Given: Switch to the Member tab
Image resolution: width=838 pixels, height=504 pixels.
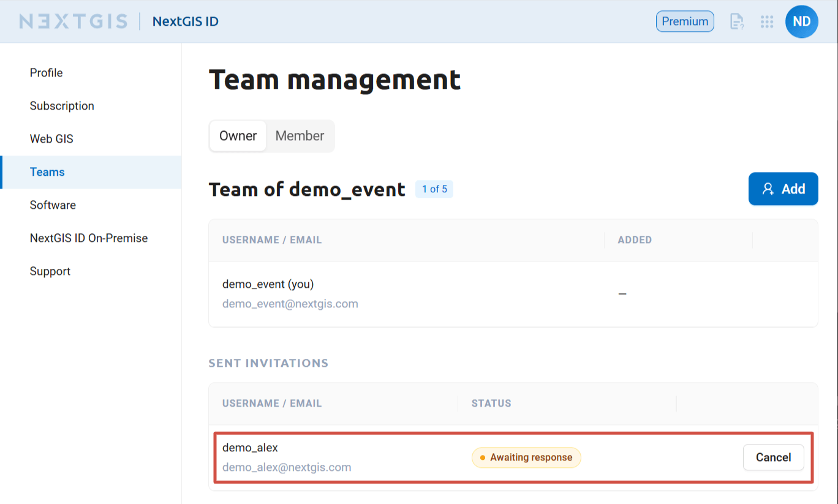Looking at the screenshot, I should click(x=300, y=136).
